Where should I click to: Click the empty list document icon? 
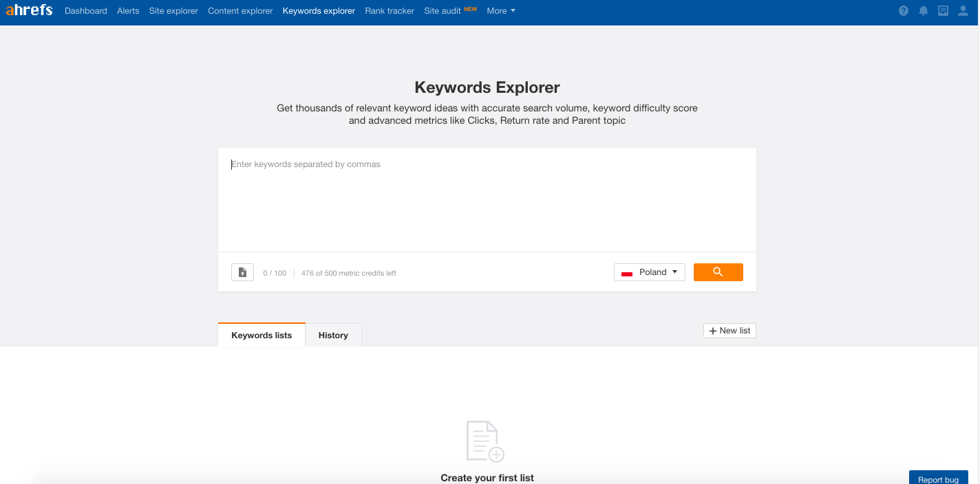485,441
